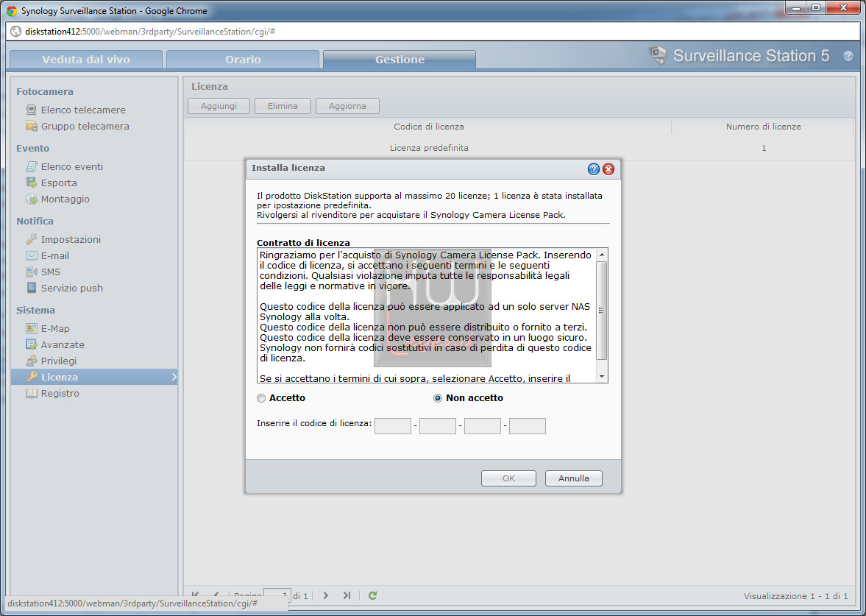Select the Gestione tab
Image resolution: width=866 pixels, height=616 pixels.
(400, 60)
